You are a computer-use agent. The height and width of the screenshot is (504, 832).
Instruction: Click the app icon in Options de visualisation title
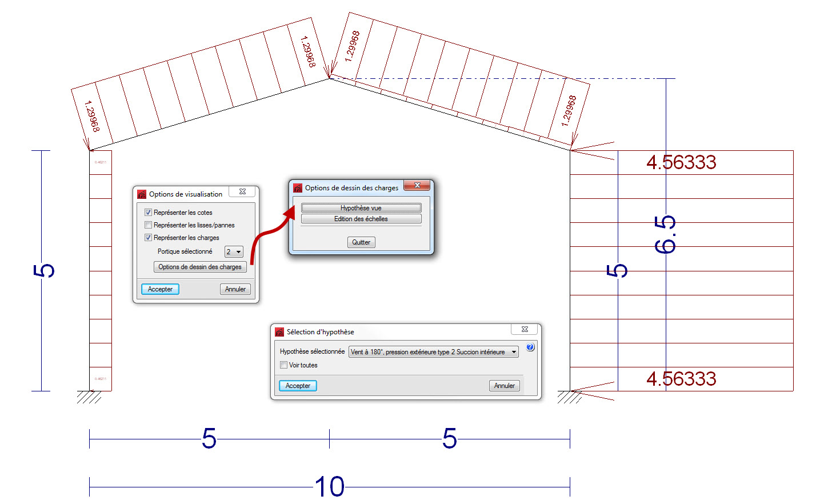142,194
